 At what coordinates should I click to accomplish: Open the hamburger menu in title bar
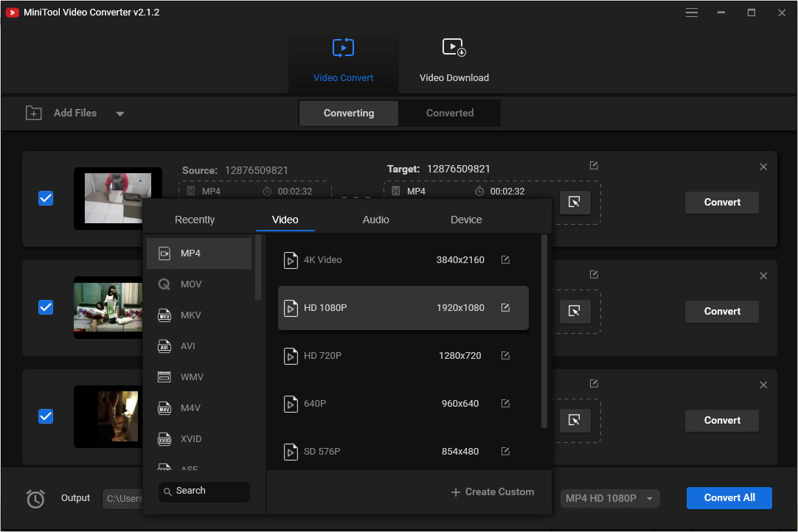pyautogui.click(x=691, y=13)
